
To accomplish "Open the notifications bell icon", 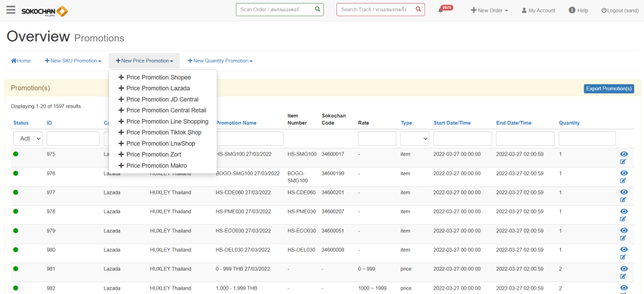I will pos(441,10).
